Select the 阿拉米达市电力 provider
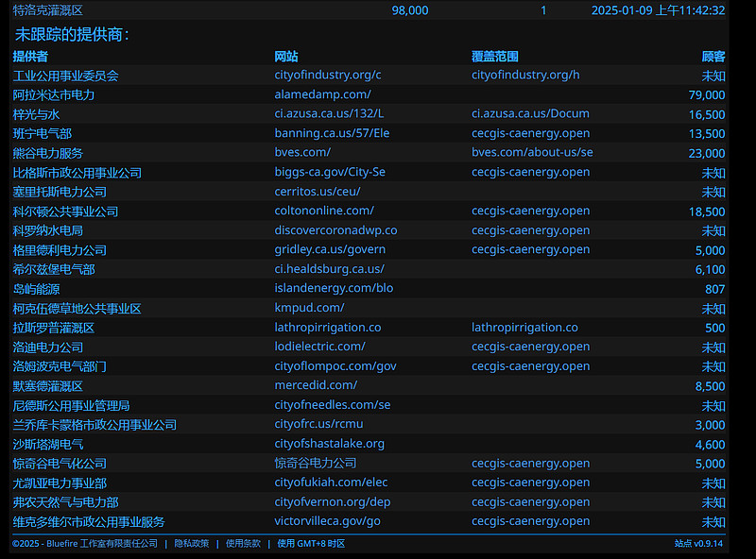Viewport: 756px width, 559px height. coord(54,95)
